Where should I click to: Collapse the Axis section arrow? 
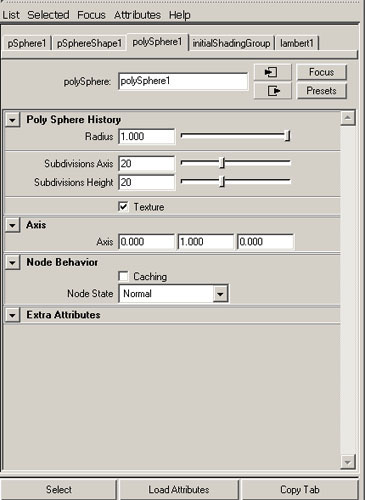[x=12, y=225]
